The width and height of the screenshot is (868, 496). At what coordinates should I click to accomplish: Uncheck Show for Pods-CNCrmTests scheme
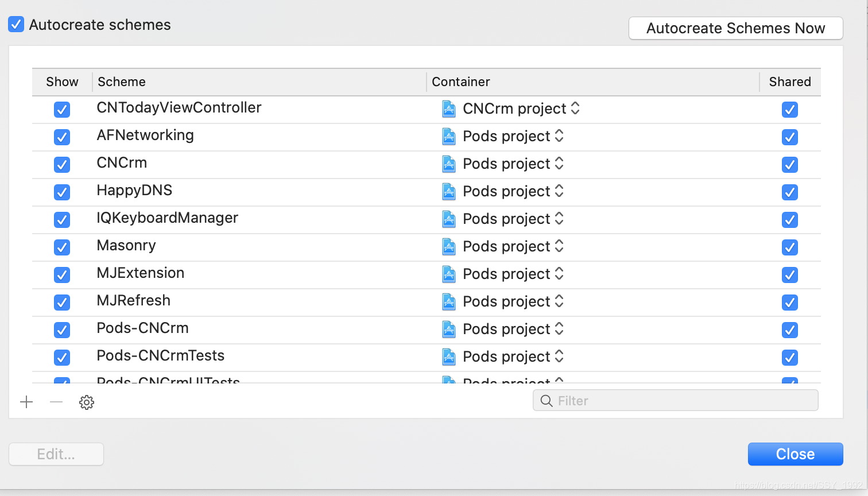pos(62,358)
